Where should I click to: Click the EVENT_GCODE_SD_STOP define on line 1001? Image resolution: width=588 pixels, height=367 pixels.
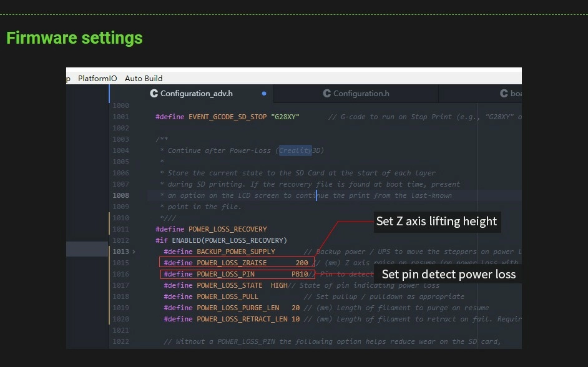coord(227,117)
